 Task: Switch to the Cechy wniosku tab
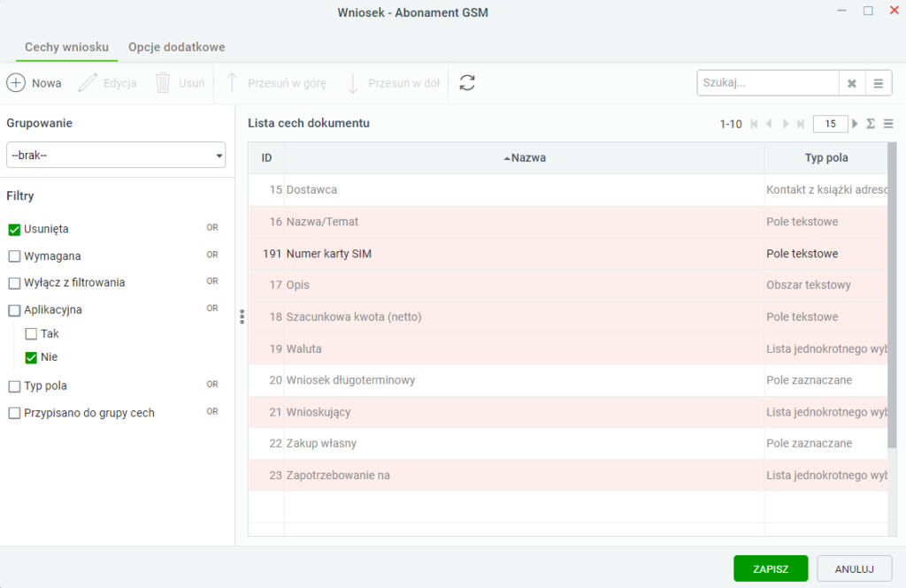pos(66,48)
